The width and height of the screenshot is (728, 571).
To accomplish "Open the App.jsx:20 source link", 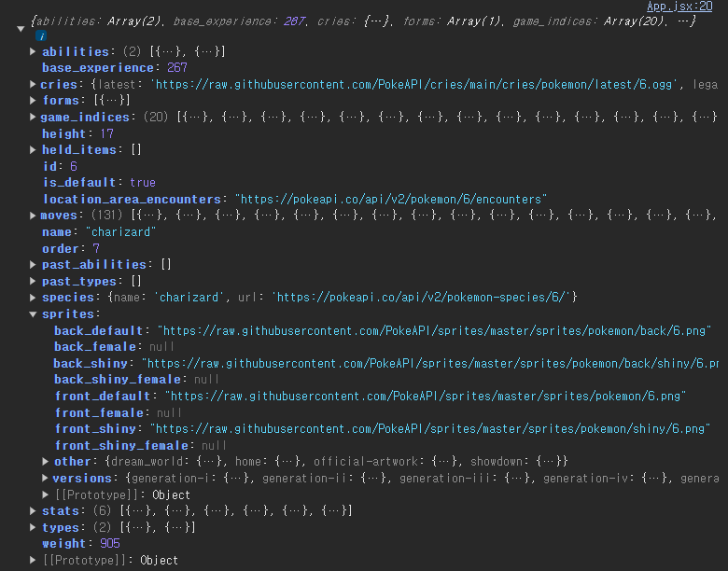I will click(679, 7).
